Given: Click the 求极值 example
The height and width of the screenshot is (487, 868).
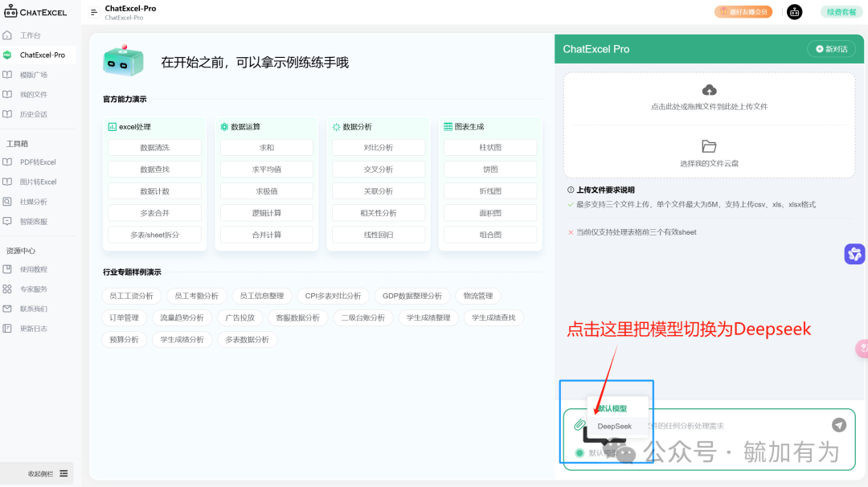Looking at the screenshot, I should point(267,191).
